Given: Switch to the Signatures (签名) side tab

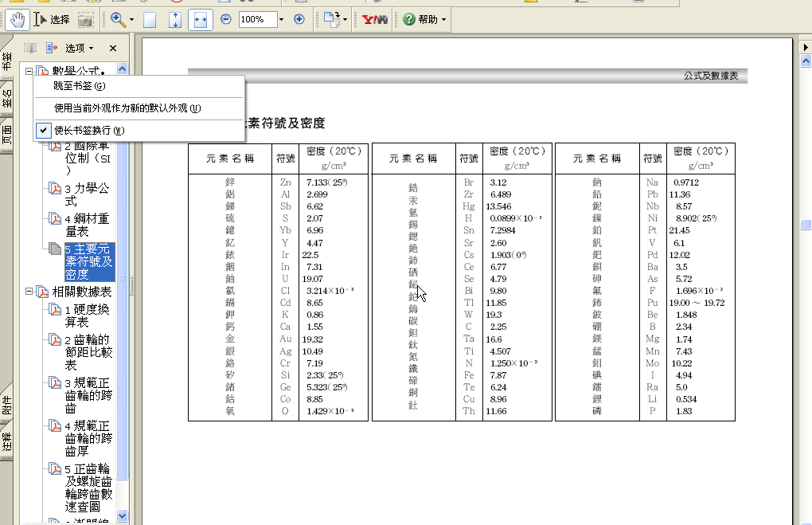Looking at the screenshot, I should tap(6, 100).
